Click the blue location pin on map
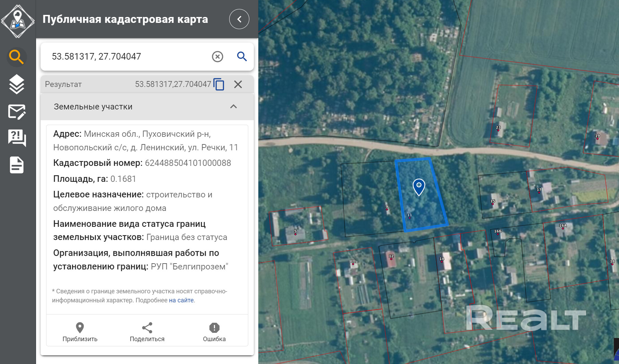 point(419,187)
